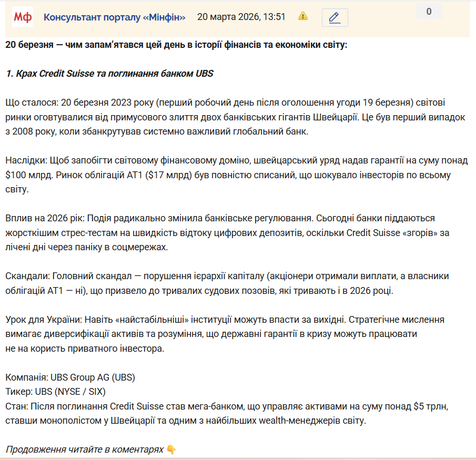Click the paragraph starting 'Наслідки:'
476x460 pixels.
(x=237, y=175)
